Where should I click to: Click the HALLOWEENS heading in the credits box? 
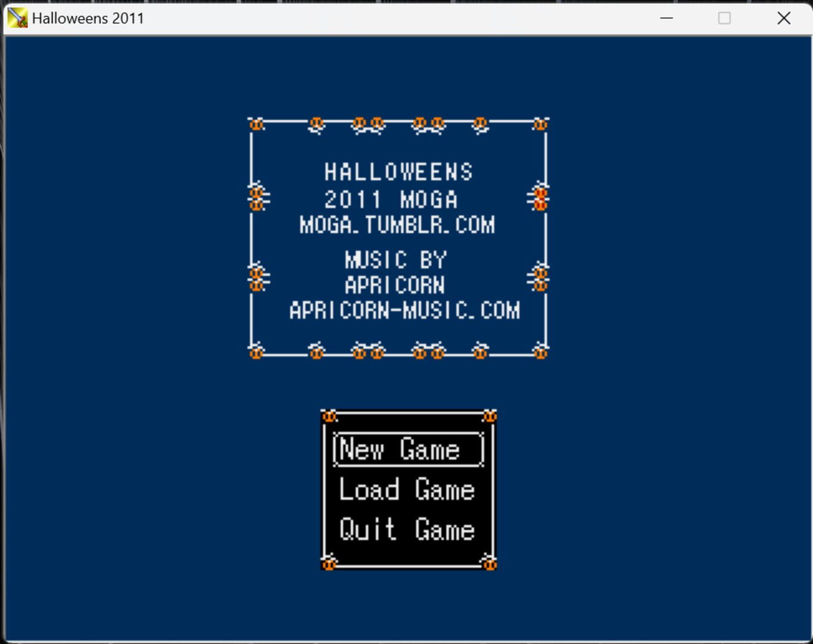tap(398, 172)
